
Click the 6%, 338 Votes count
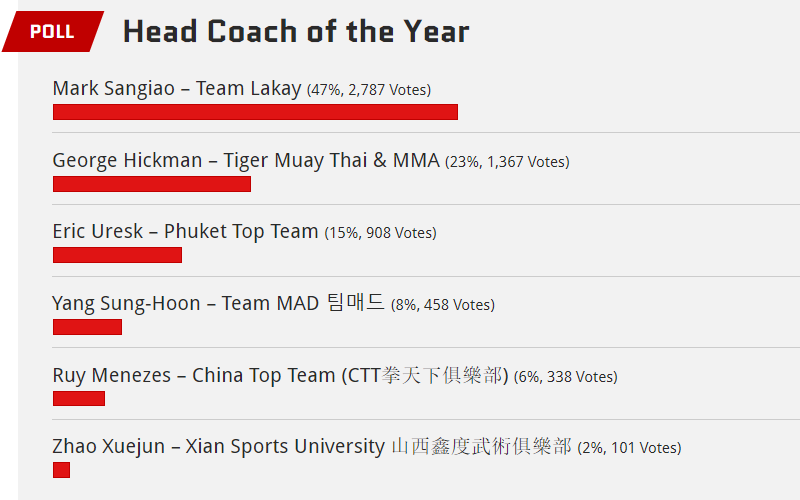coord(566,377)
